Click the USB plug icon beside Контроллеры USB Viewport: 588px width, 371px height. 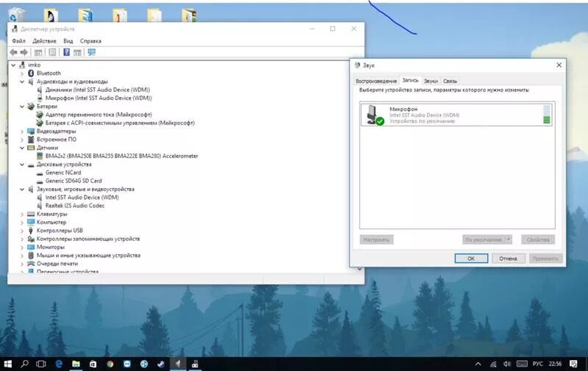click(x=31, y=231)
